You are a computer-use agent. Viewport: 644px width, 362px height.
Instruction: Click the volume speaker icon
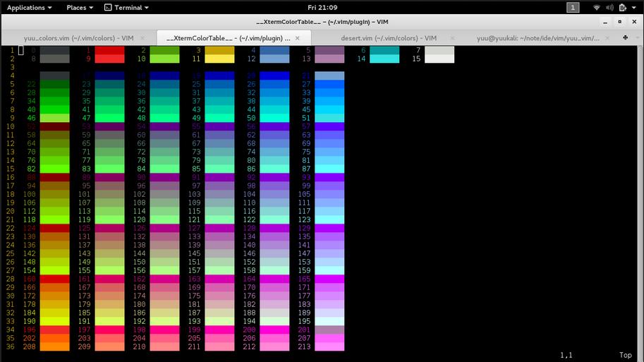point(609,7)
